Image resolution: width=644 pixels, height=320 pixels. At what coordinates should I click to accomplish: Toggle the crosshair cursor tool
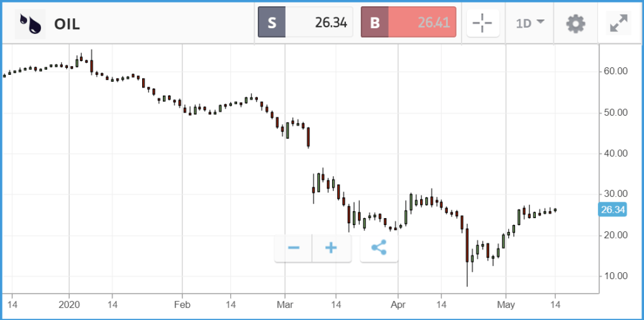coord(482,23)
